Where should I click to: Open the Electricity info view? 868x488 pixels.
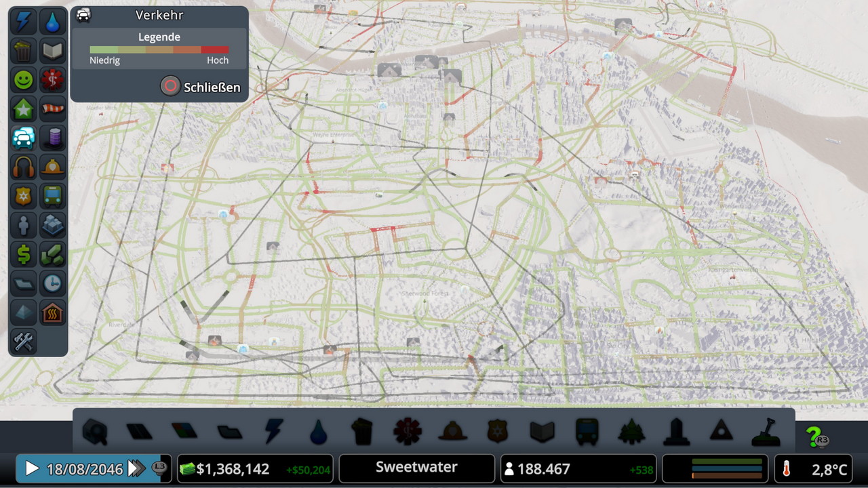pyautogui.click(x=24, y=22)
